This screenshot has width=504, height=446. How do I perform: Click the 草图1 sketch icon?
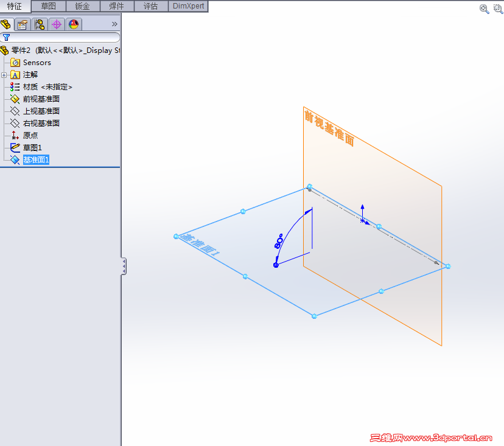coord(15,148)
